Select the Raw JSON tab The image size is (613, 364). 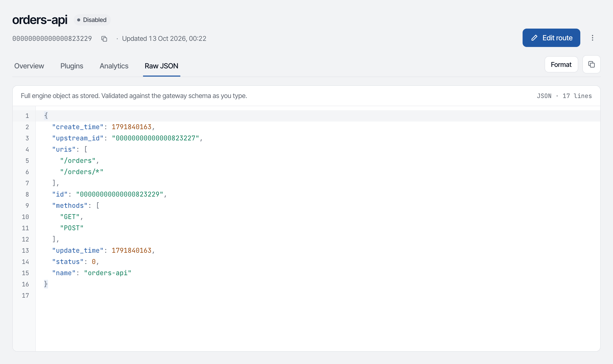[161, 66]
